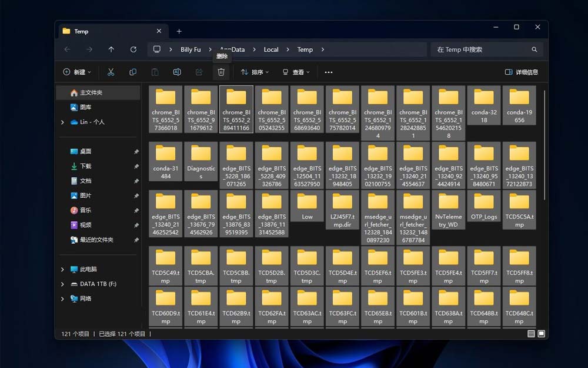Select 下载 in the navigation pane
588x368 pixels.
[86, 166]
